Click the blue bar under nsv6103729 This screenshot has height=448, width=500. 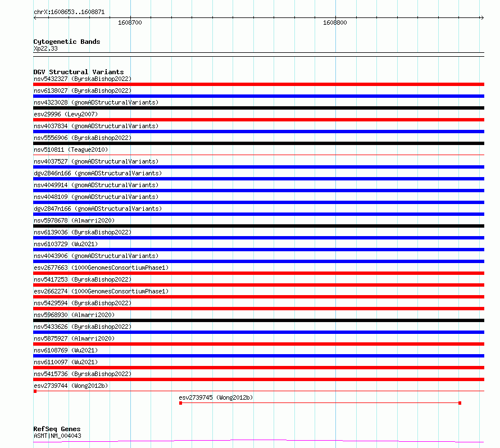coord(258,250)
